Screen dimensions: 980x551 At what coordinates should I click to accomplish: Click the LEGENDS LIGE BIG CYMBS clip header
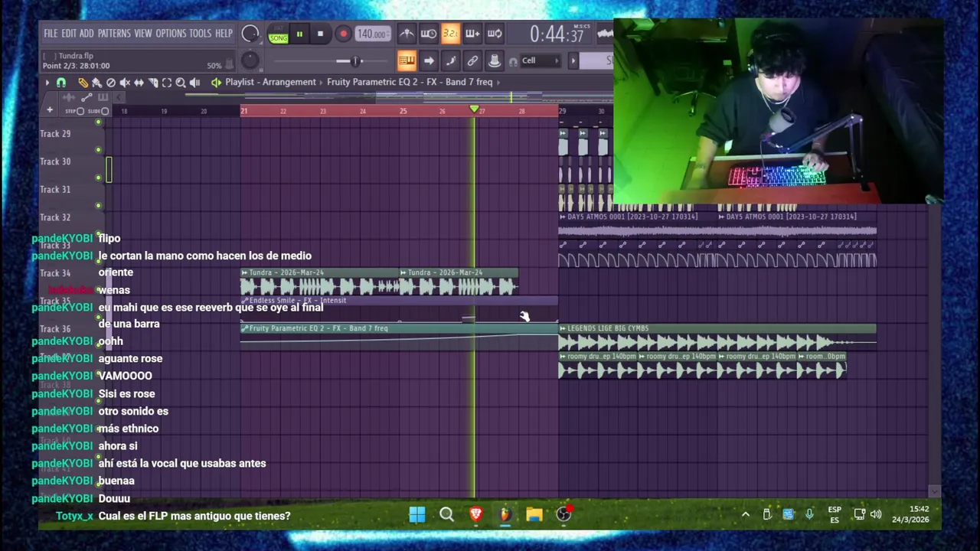click(717, 328)
